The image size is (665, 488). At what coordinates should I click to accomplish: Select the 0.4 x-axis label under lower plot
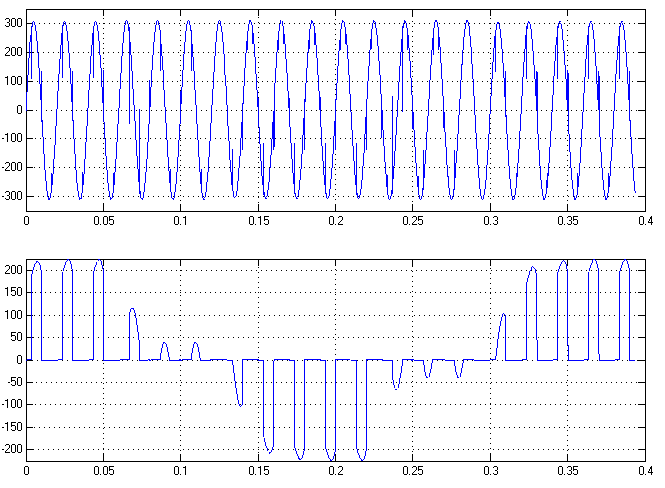(x=645, y=471)
